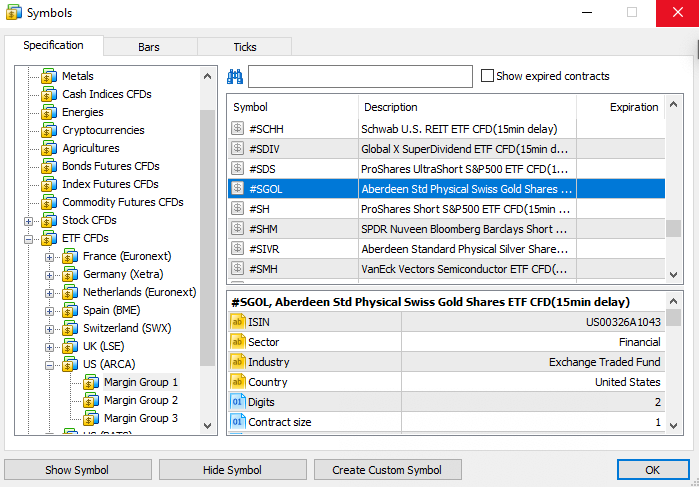This screenshot has height=487, width=699.
Task: Expand the Spain (BME) node
Action: click(49, 311)
